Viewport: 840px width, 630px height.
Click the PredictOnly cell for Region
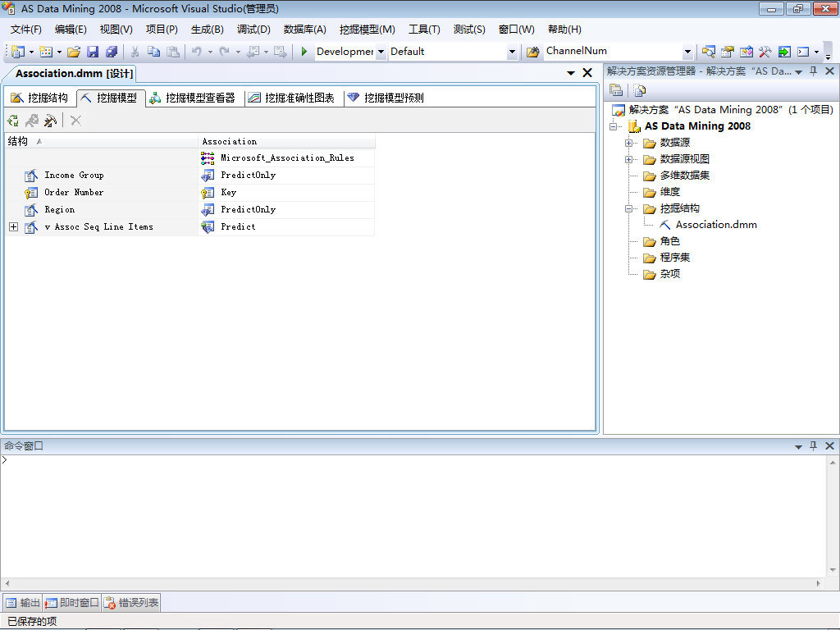(x=286, y=210)
